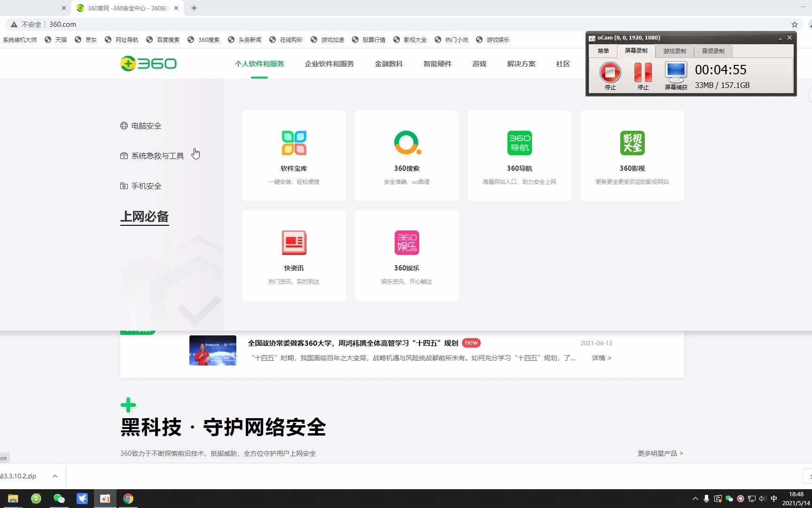Image resolution: width=812 pixels, height=508 pixels.
Task: Open the 热门小说 bookmark
Action: [x=452, y=40]
